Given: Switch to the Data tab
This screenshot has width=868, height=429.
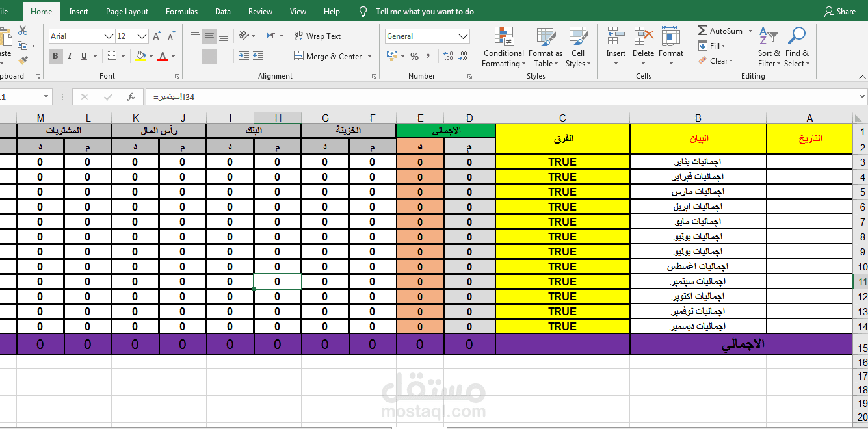Looking at the screenshot, I should pyautogui.click(x=223, y=12).
